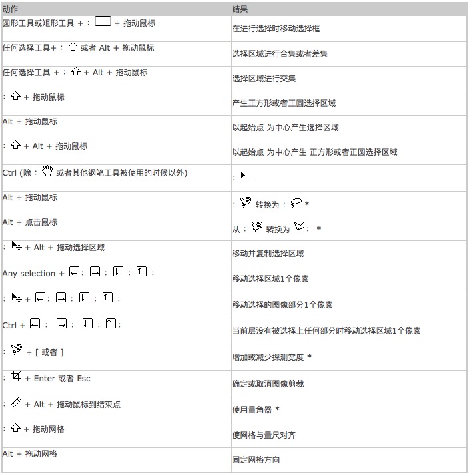Click the crop tool icon beside Enter 或者 Esc

coord(16,377)
